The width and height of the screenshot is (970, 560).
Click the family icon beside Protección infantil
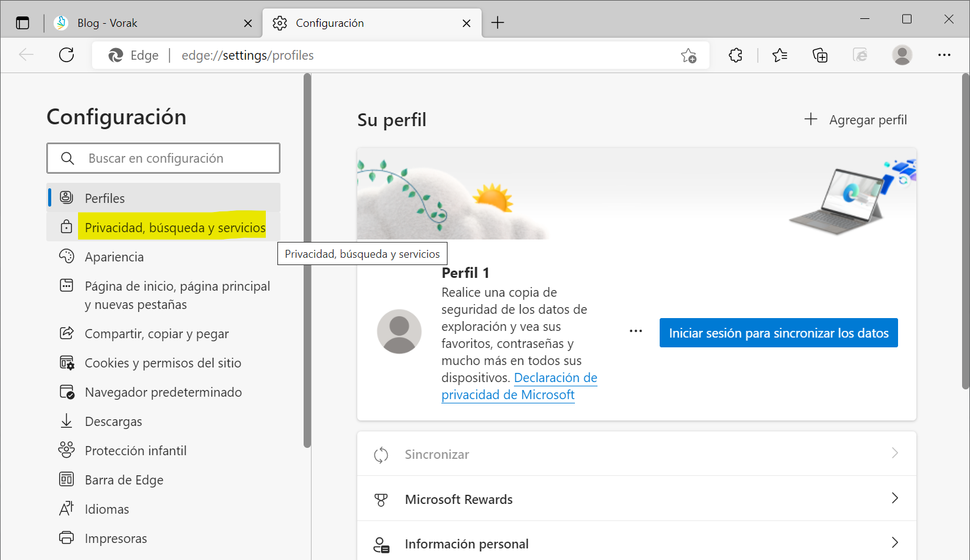point(66,450)
